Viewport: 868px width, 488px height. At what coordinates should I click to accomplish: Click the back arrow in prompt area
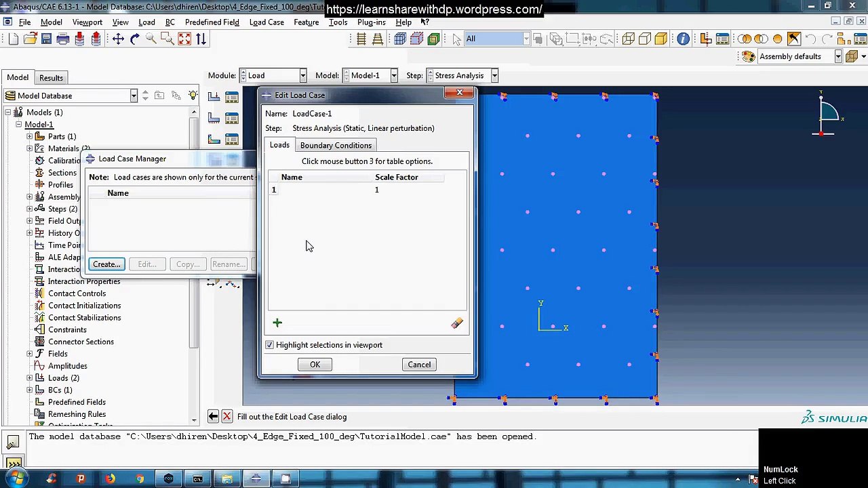[213, 416]
